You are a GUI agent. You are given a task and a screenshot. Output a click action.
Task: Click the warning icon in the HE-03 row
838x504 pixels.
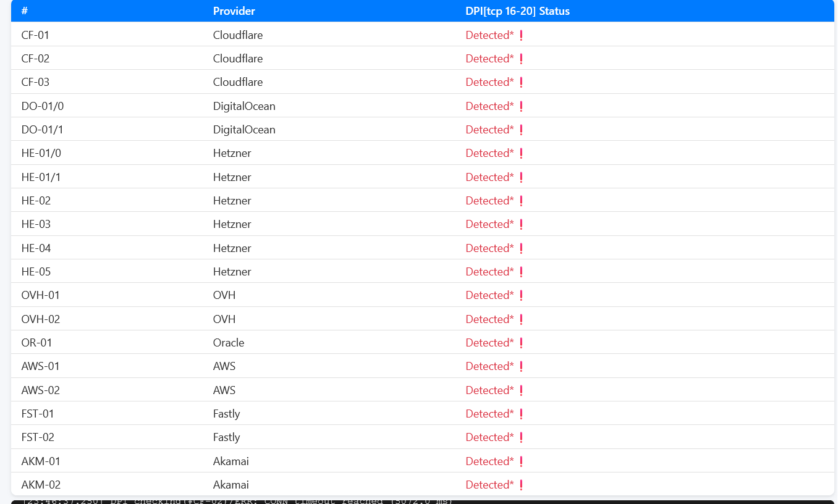pyautogui.click(x=521, y=224)
